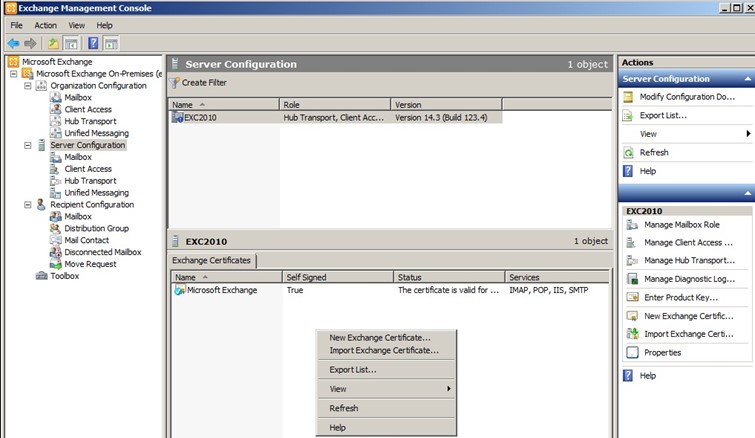Click 'The certificate is valid for' status cell
This screenshot has width=755, height=438.
pos(448,290)
